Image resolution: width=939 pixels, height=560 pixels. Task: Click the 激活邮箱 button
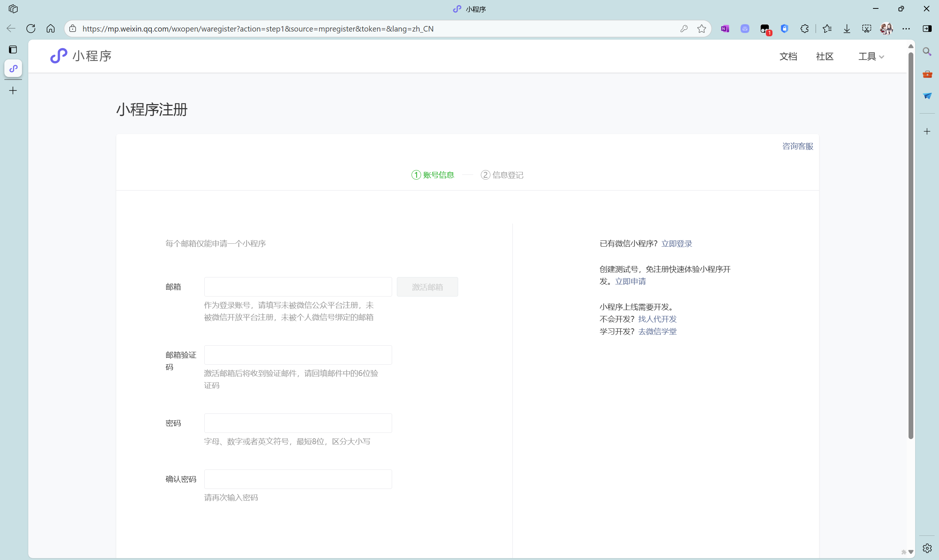pyautogui.click(x=427, y=287)
